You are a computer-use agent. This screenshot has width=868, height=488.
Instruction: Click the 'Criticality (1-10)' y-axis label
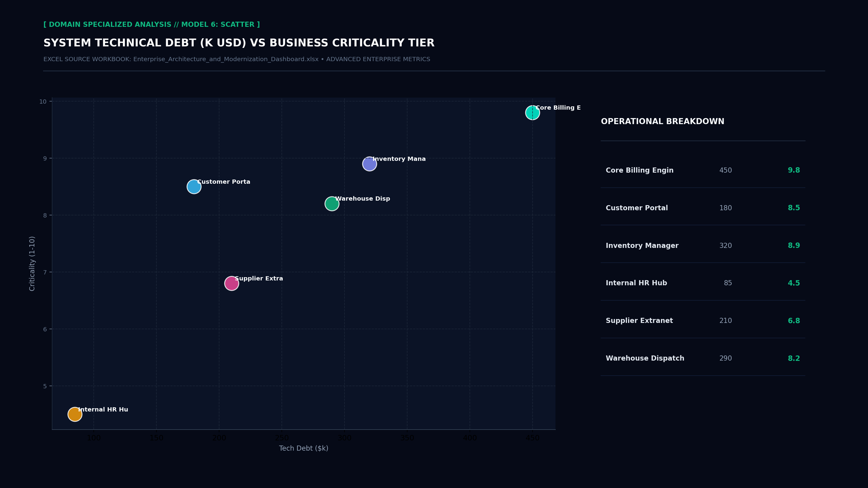(32, 264)
